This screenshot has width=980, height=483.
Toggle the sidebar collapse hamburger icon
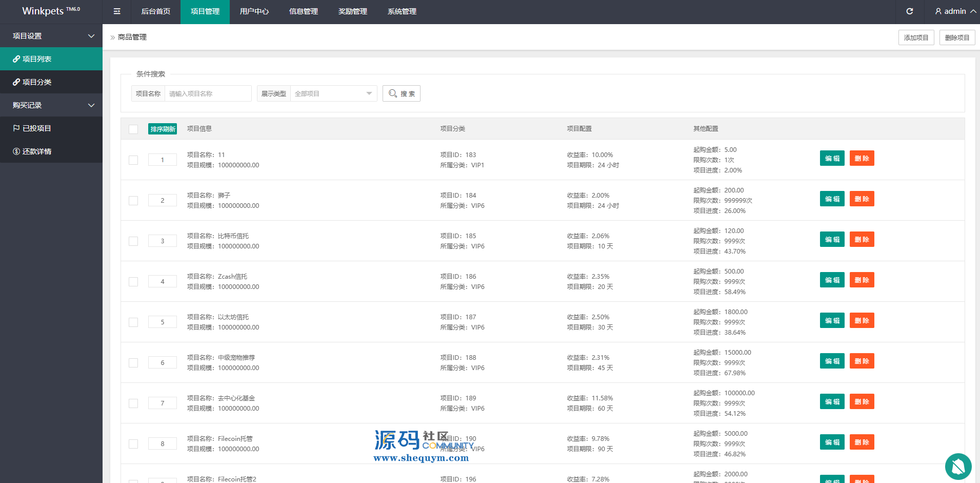click(x=117, y=11)
